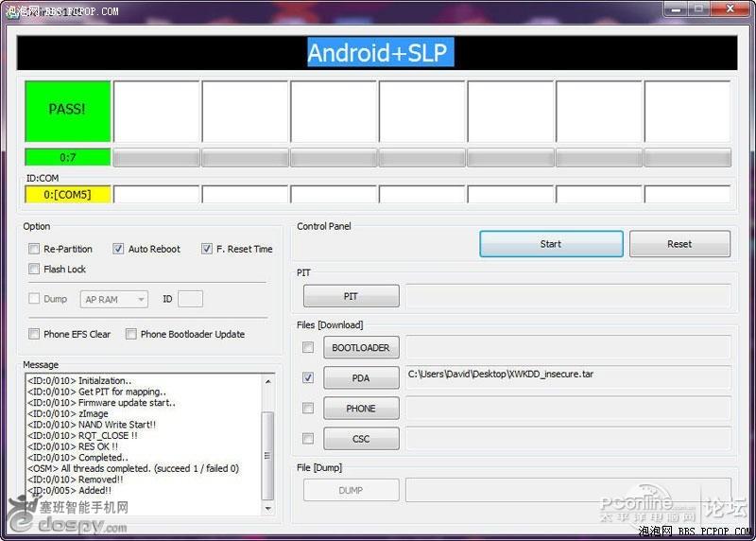The image size is (756, 541).
Task: Click the PHONE file button
Action: click(361, 409)
